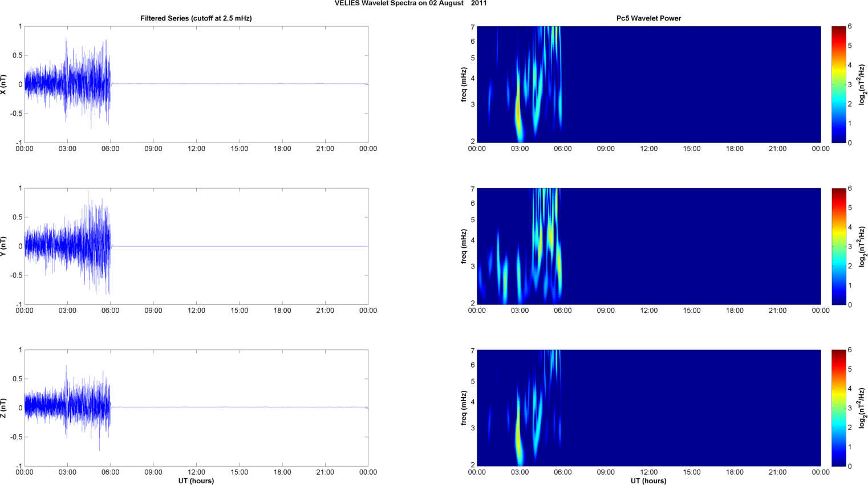
Task: Select the Y (nT) filtered time series plot
Action: pyautogui.click(x=196, y=246)
